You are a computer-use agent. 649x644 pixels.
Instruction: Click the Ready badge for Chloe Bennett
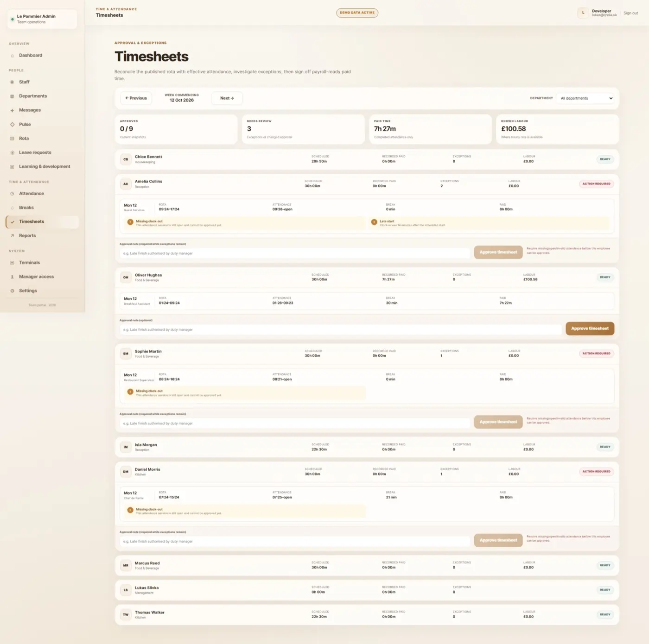tap(605, 159)
